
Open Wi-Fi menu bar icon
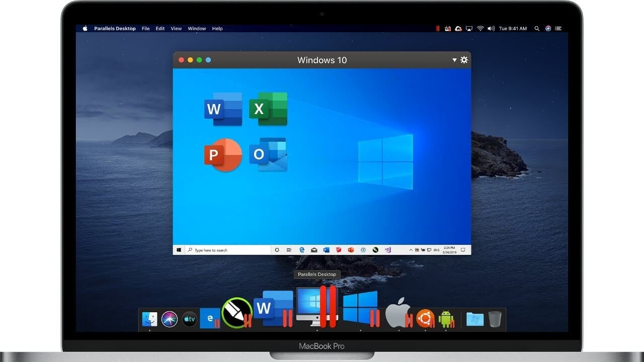pos(480,29)
